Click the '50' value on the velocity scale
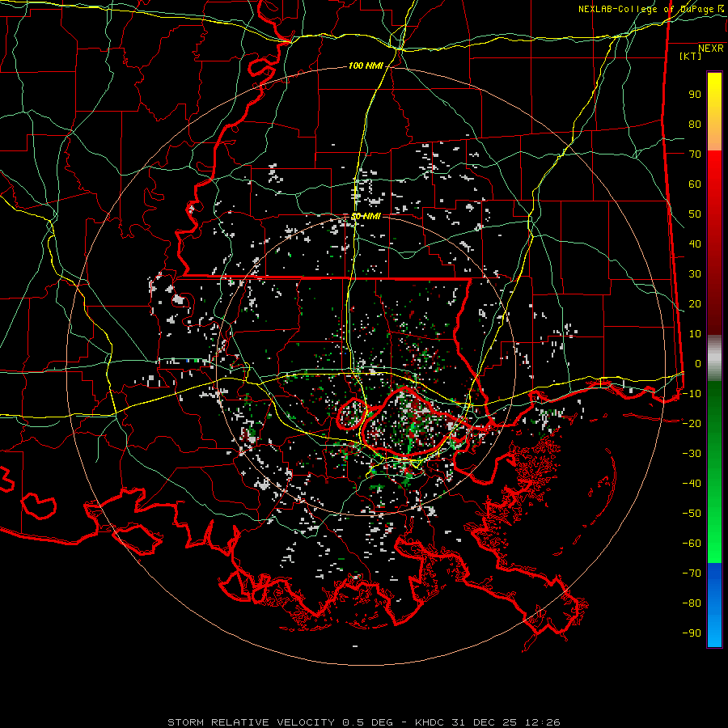Image resolution: width=728 pixels, height=728 pixels. [x=695, y=214]
